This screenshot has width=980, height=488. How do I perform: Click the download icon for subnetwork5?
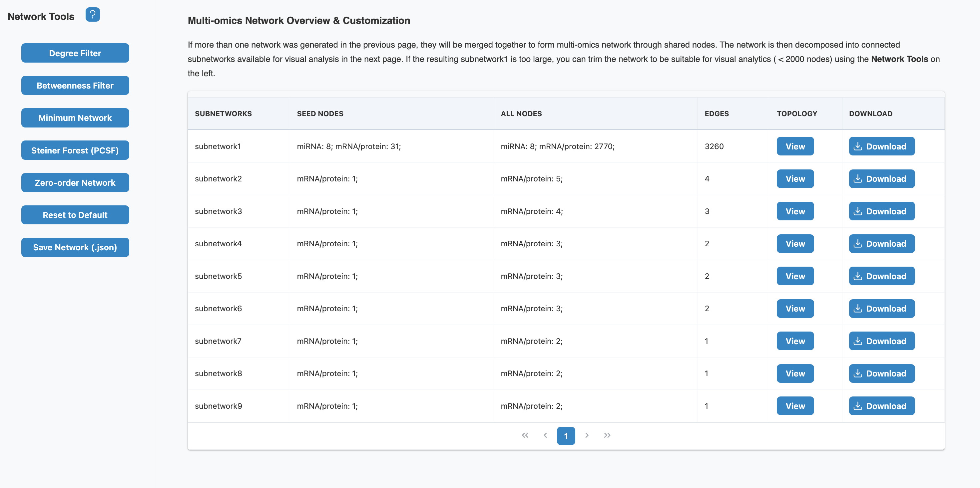[x=858, y=276]
